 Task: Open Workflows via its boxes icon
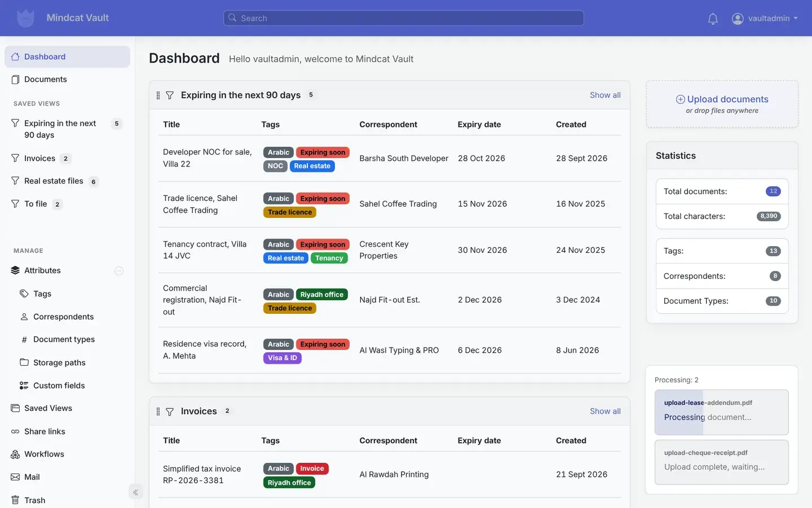(x=15, y=454)
